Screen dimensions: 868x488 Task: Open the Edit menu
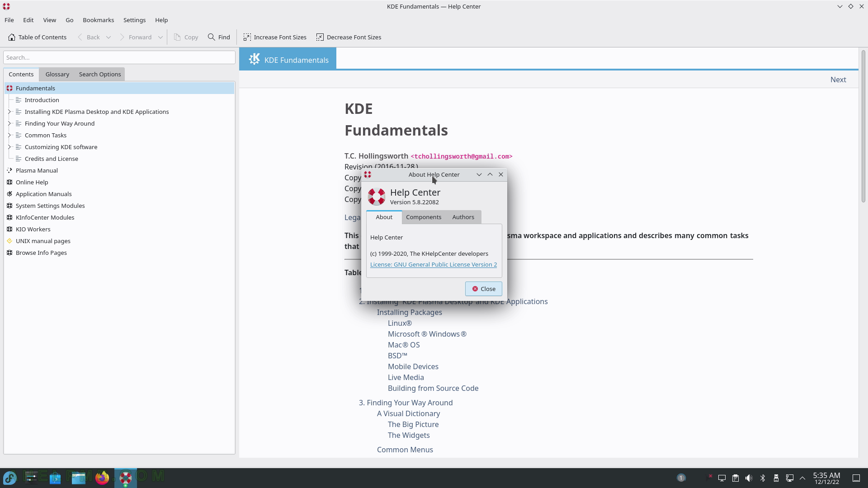click(28, 20)
